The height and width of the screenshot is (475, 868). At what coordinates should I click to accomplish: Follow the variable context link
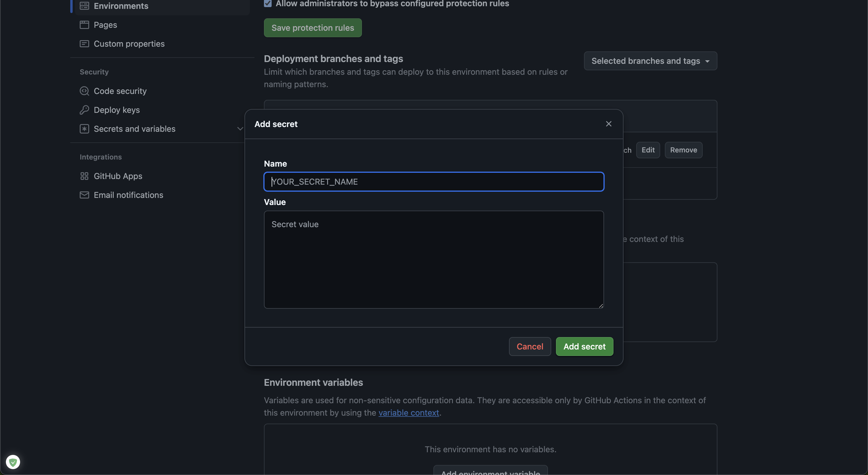[x=408, y=412]
